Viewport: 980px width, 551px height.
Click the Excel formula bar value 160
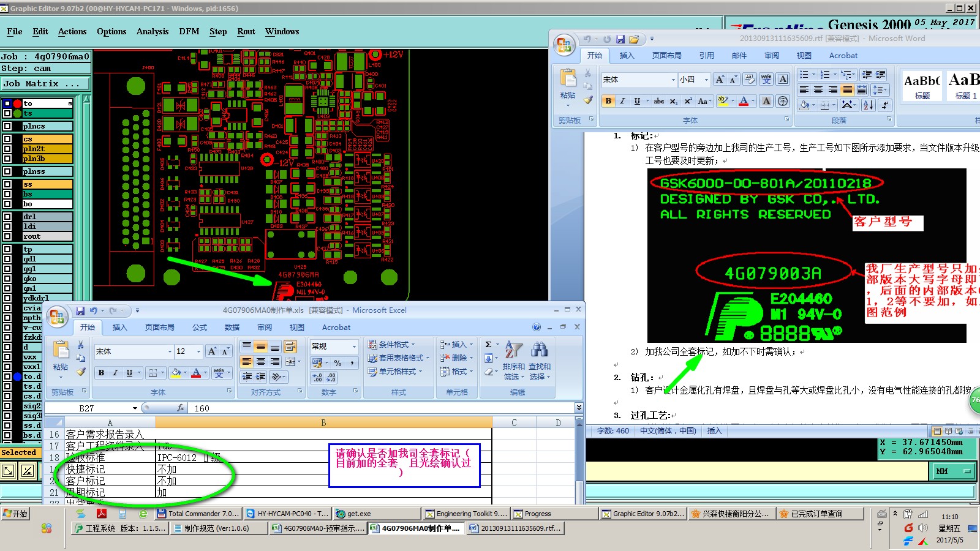[x=202, y=408]
